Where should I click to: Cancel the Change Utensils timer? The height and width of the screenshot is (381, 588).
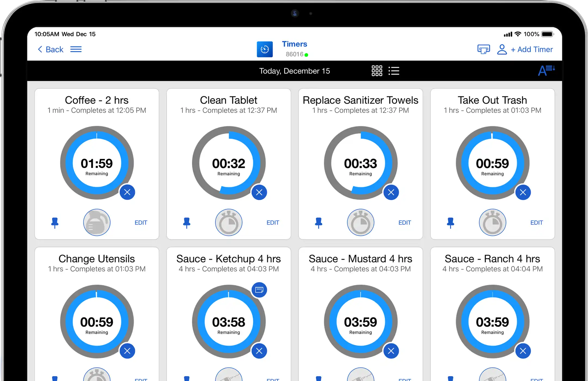click(x=127, y=351)
